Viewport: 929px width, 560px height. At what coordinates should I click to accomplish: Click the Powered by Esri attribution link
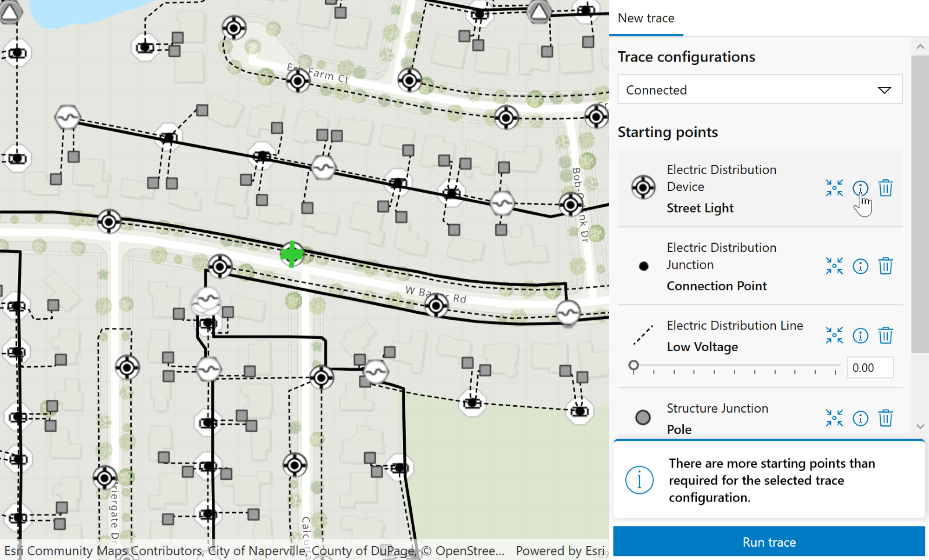(560, 551)
